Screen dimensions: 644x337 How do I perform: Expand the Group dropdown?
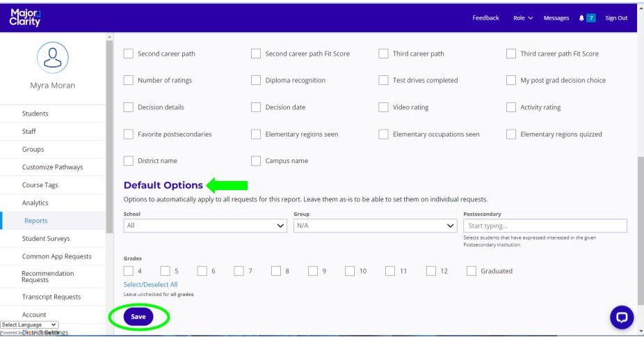pos(375,226)
